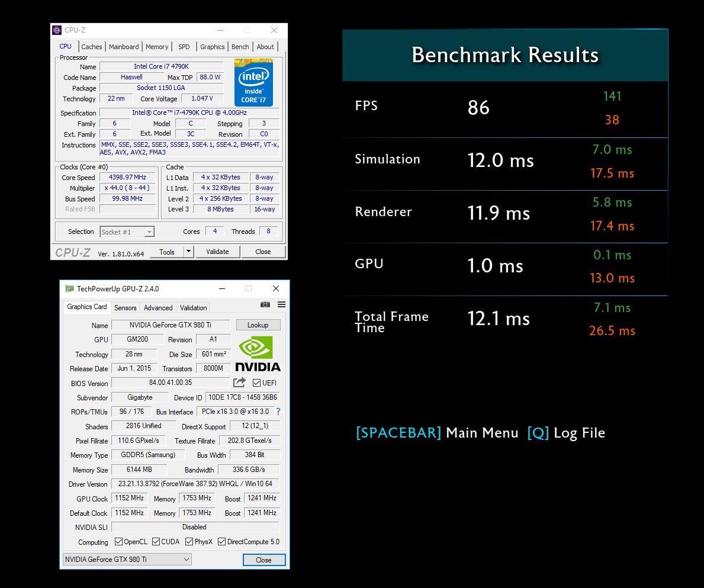Viewport: 704px width, 588px height.
Task: Click the Bus Interface question mark icon
Action: tap(278, 412)
